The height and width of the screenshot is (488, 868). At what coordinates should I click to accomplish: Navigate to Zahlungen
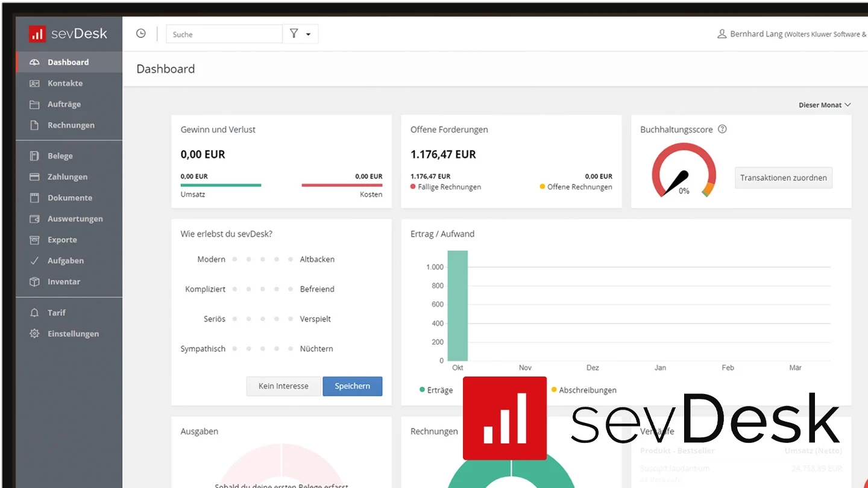pyautogui.click(x=69, y=177)
